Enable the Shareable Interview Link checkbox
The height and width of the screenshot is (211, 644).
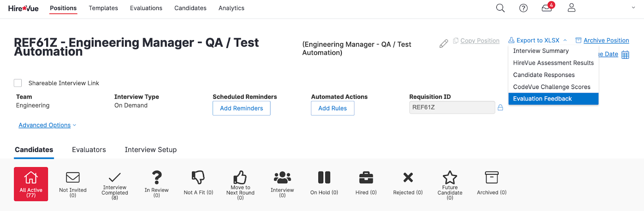[18, 83]
